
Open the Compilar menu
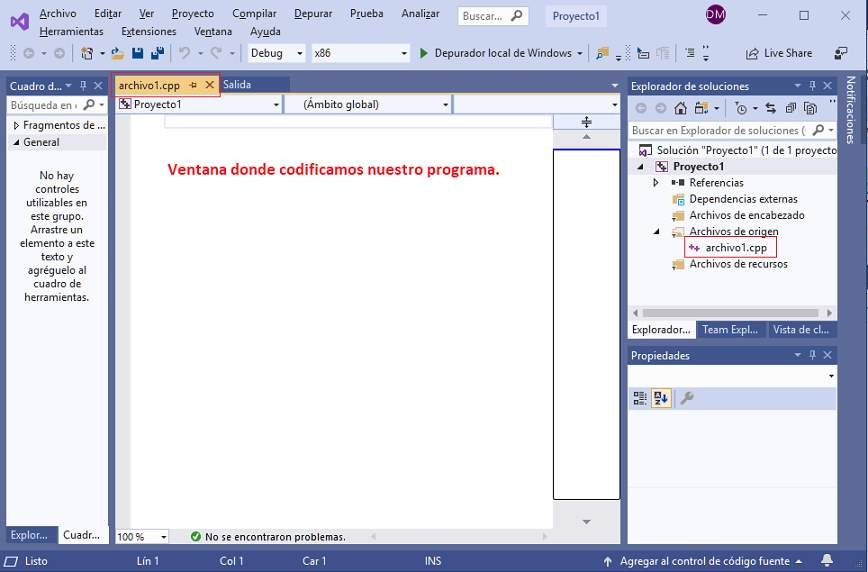coord(254,14)
